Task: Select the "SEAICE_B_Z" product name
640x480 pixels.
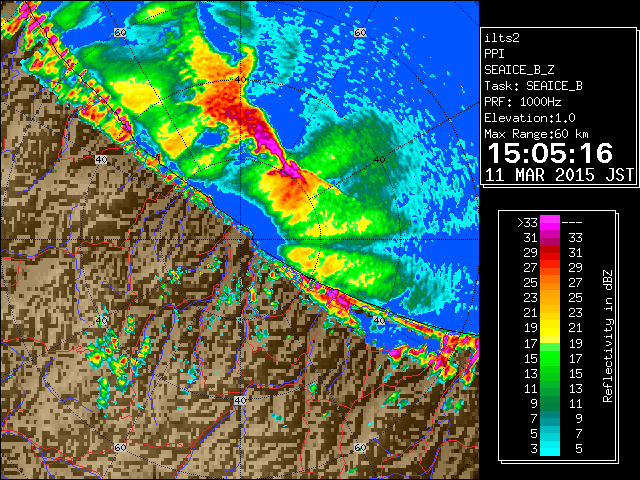Action: [x=519, y=70]
